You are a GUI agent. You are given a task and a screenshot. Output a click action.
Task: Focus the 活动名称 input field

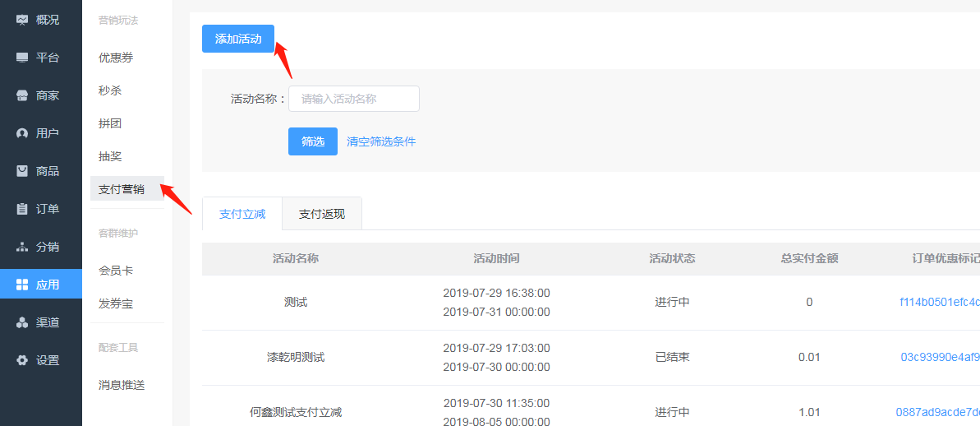pos(353,99)
